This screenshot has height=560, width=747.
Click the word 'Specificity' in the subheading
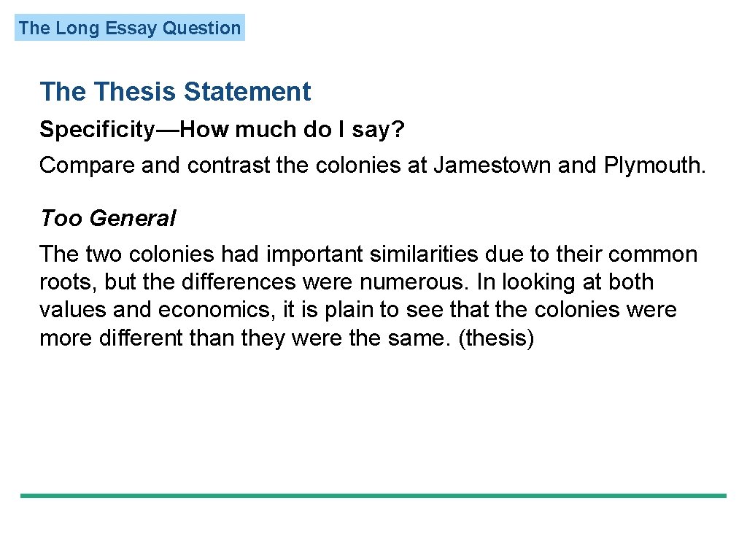click(x=97, y=130)
